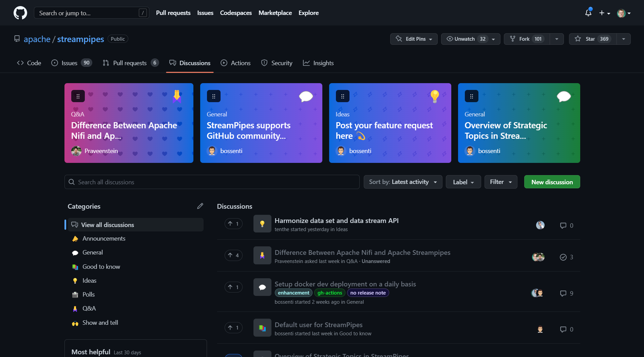Click the New discussion button
Image resolution: width=644 pixels, height=357 pixels.
[552, 182]
